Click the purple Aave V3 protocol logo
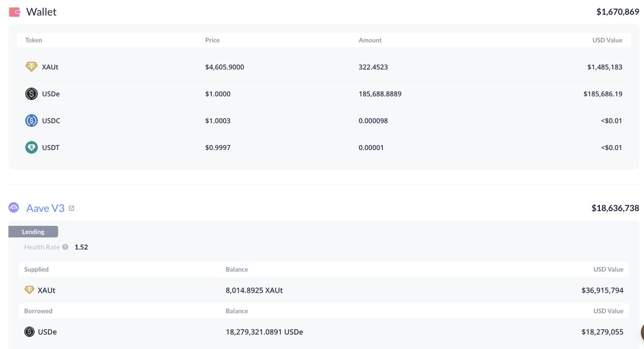This screenshot has width=644, height=349. (x=15, y=208)
